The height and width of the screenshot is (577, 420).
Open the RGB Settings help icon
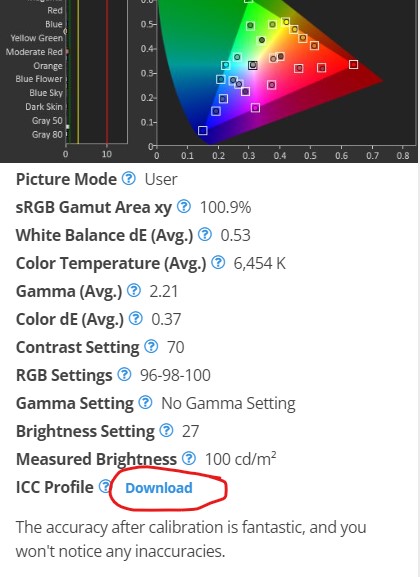click(124, 374)
